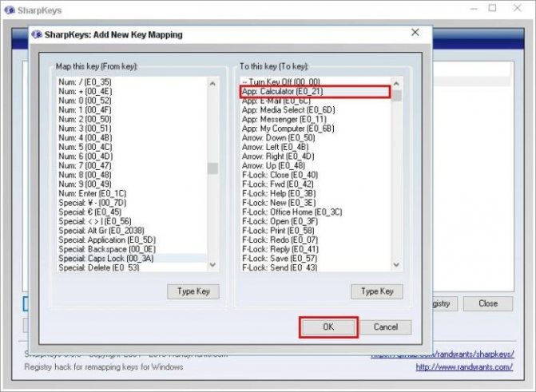Choose 'App: My Computer (E0_6B)' in To list
This screenshot has width=536, height=392.
coord(316,129)
